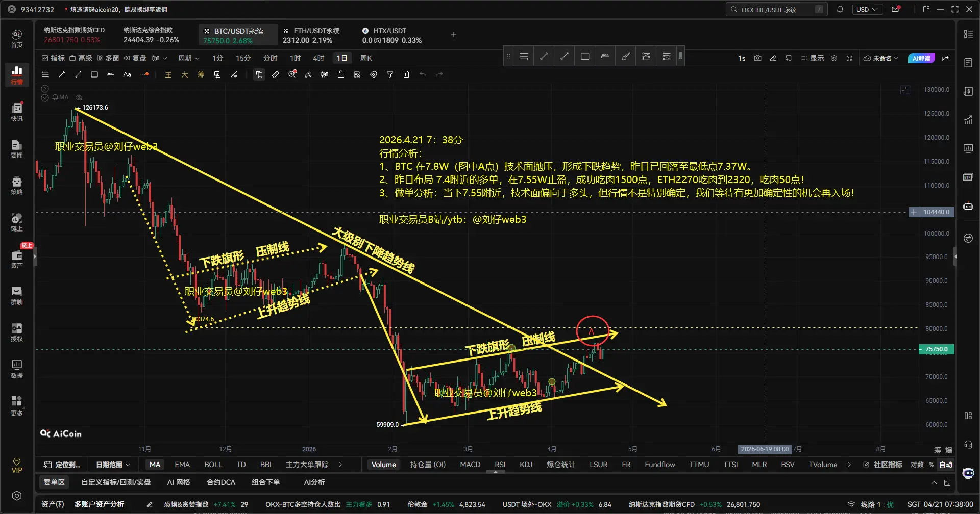The image size is (980, 514).
Task: Toggle the 筹 chip distribution indicator
Action: click(x=201, y=74)
